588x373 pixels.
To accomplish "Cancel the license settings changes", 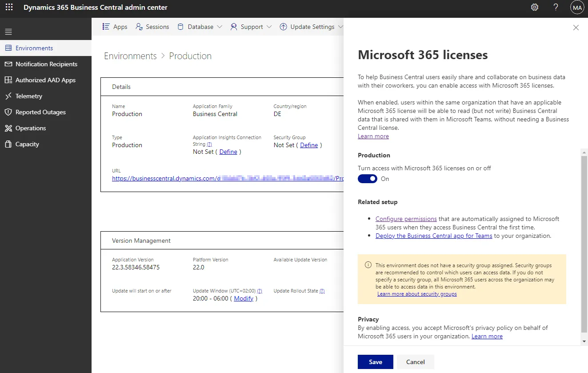I will 416,362.
